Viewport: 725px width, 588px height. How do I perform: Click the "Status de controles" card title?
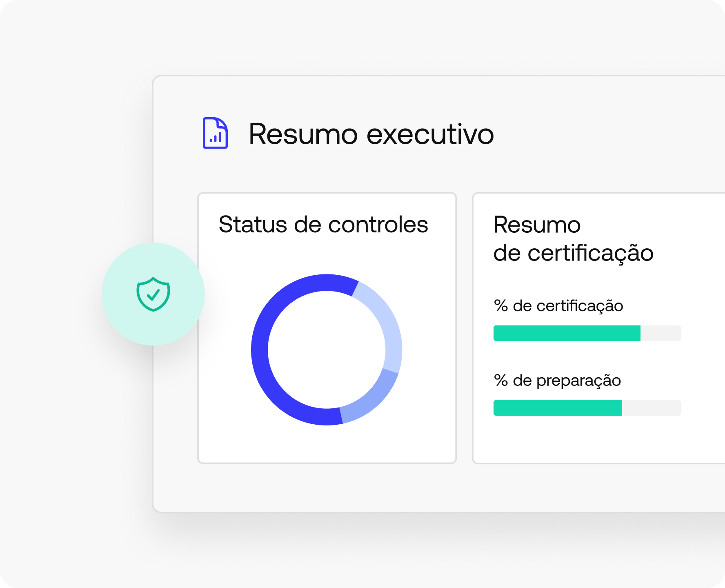click(323, 225)
